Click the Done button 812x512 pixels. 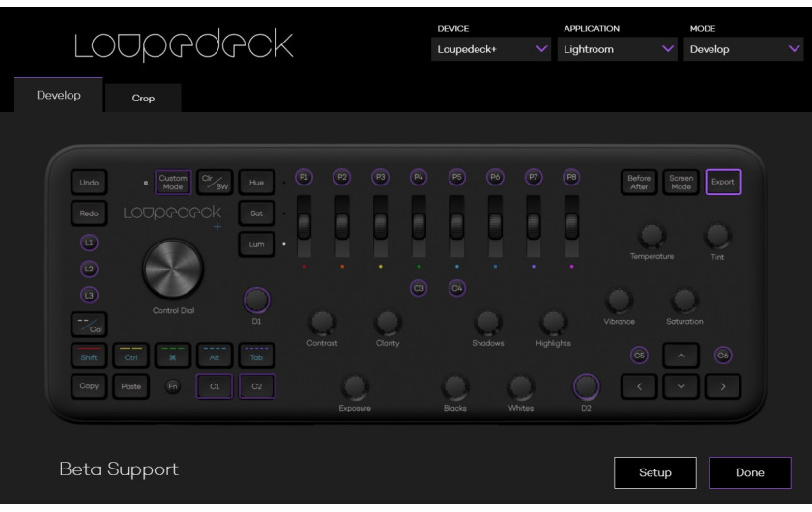coord(749,472)
